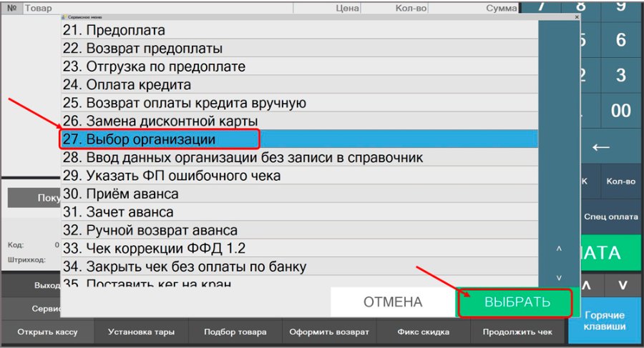Tap the 6 key on numpad
This screenshot has width=644, height=348.
point(620,40)
